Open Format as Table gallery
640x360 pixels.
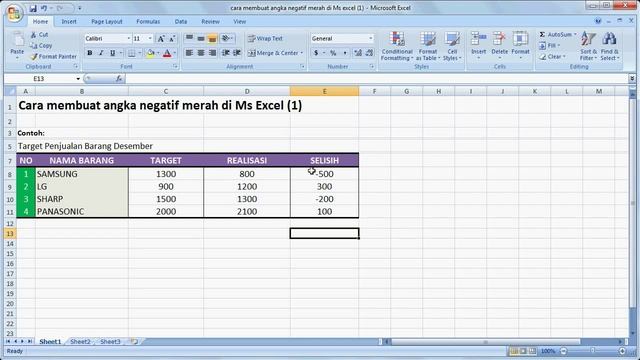click(x=428, y=46)
